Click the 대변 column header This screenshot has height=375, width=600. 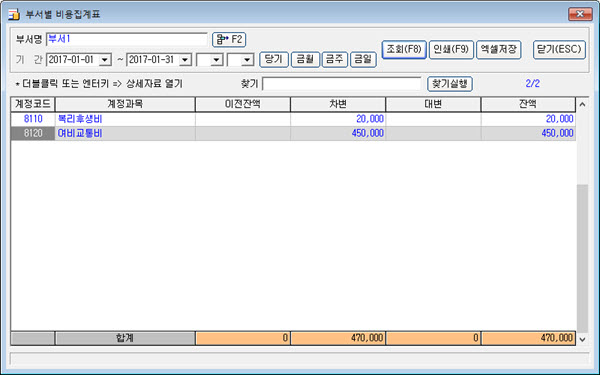[433, 104]
